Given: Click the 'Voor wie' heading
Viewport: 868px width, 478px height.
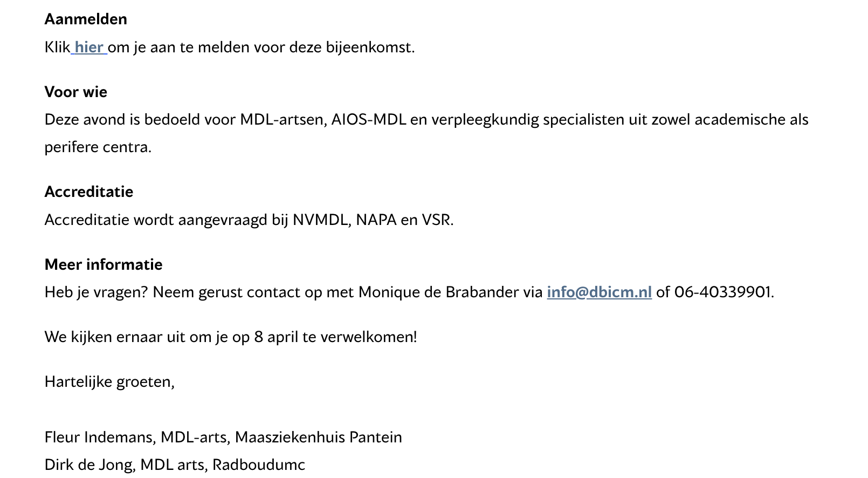Looking at the screenshot, I should [76, 92].
